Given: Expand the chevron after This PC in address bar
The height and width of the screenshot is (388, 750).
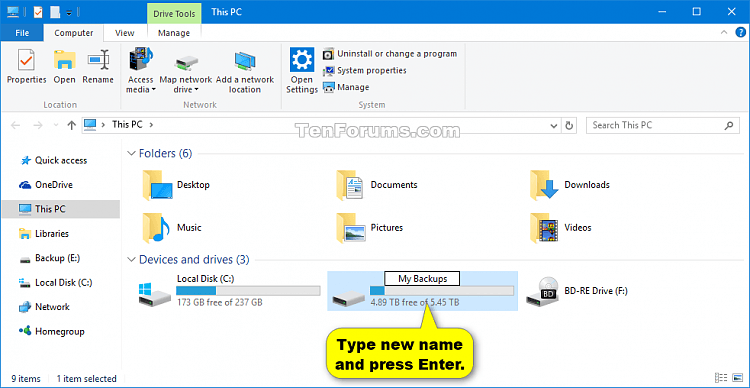Looking at the screenshot, I should tap(152, 125).
